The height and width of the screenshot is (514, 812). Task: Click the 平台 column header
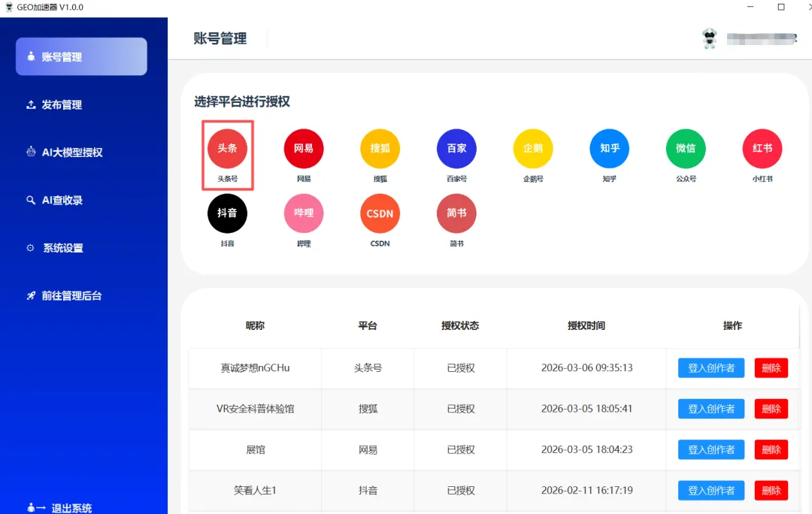point(368,325)
